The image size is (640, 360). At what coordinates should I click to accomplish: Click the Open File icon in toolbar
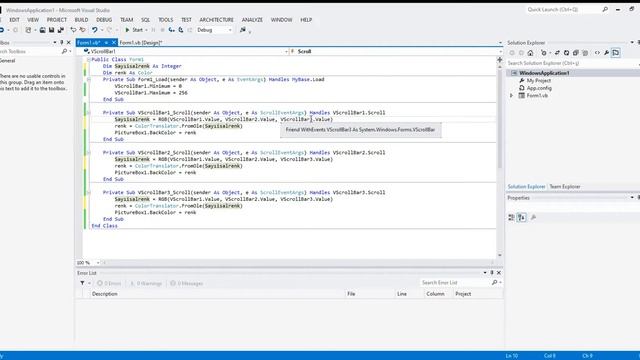click(42, 30)
